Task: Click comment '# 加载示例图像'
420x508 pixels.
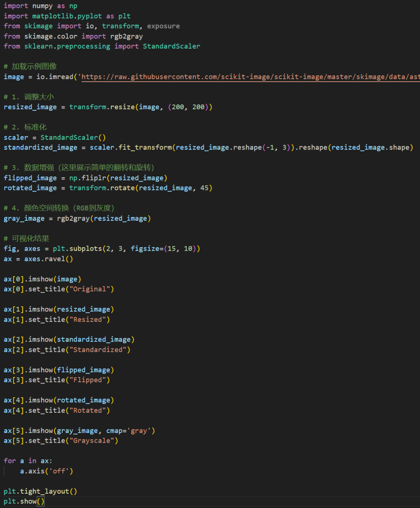Action: click(x=30, y=66)
